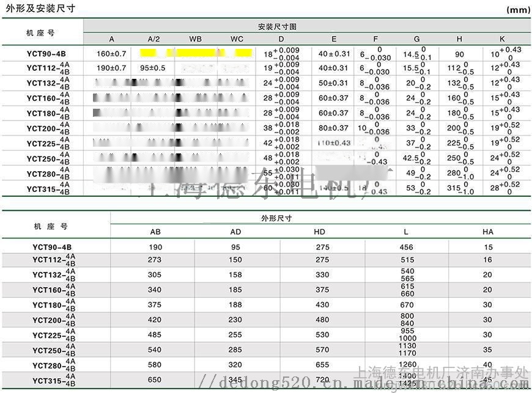This screenshot has height=393, width=532.
Task: Click AD value 185
Action: (x=235, y=290)
